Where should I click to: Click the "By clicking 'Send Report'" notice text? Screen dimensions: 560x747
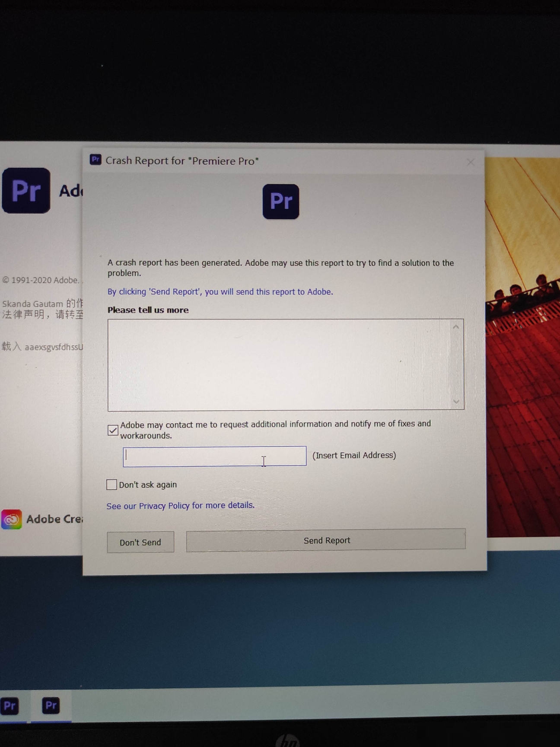coord(220,292)
